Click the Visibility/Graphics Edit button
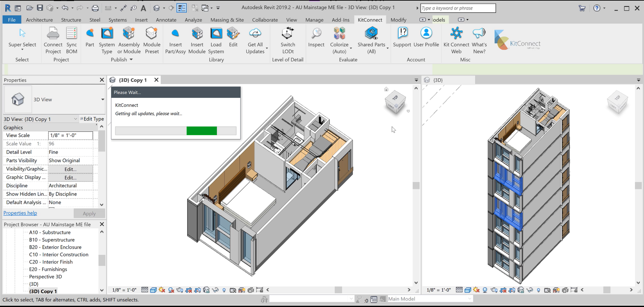 point(70,169)
